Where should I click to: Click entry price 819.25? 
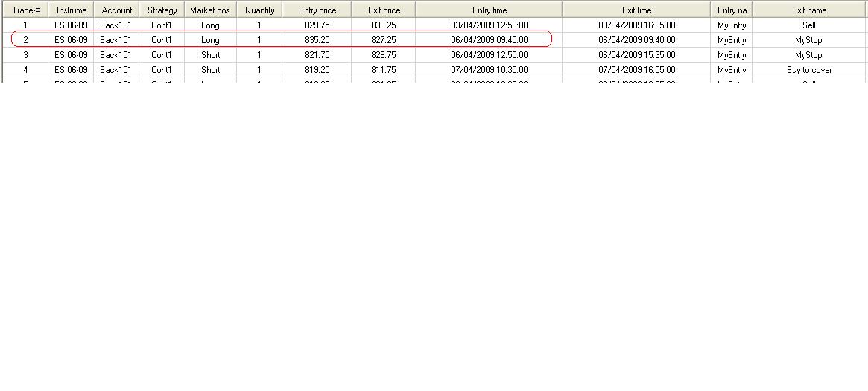(317, 70)
